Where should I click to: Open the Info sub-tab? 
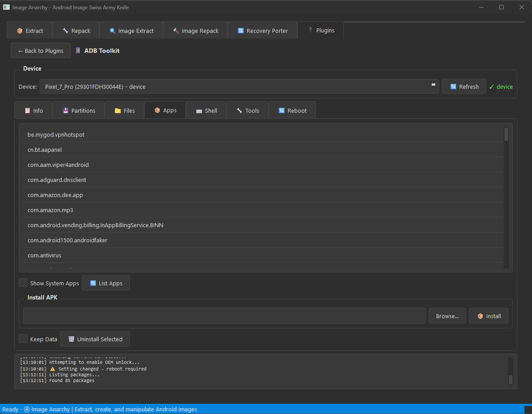pos(34,110)
